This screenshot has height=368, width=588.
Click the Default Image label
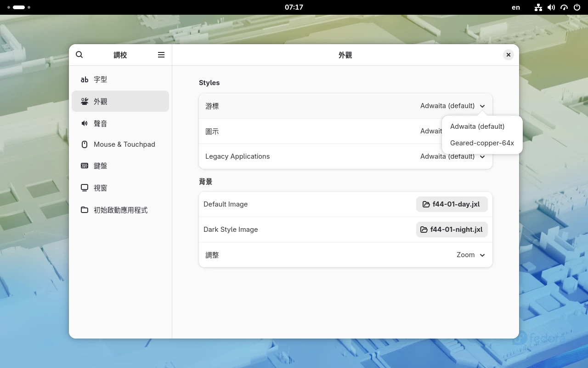[x=226, y=204]
